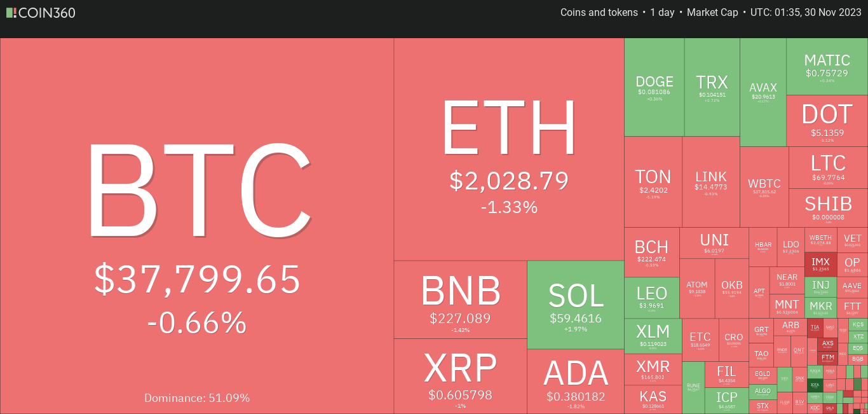Screen dimensions: 868x414
Task: Select the XRP tile
Action: point(461,376)
